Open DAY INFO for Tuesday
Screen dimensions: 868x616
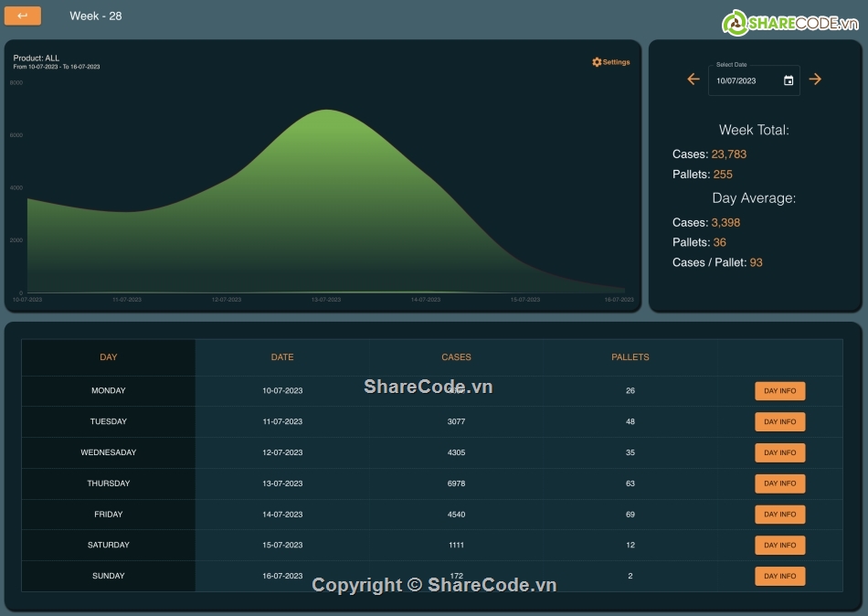click(x=779, y=422)
